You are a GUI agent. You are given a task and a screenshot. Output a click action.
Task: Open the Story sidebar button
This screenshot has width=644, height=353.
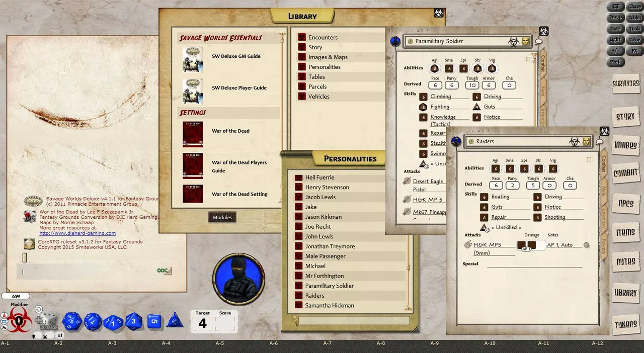click(626, 117)
